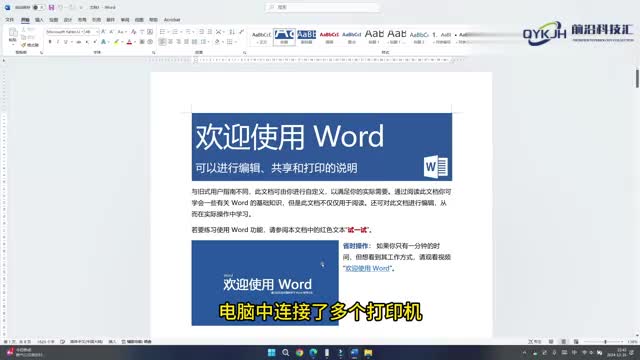The image size is (640, 360).
Task: Expand the font color dropdown arrow
Action: point(135,42)
